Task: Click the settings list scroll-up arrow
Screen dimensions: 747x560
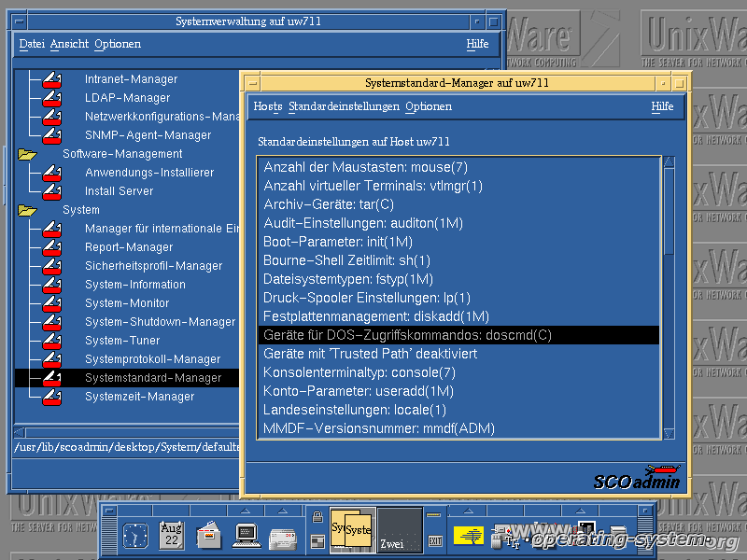Action: pyautogui.click(x=669, y=161)
